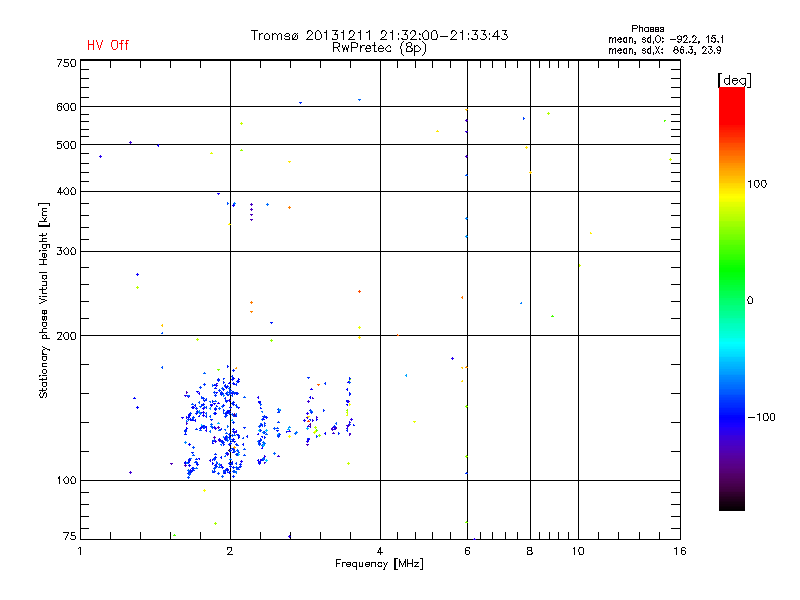Click the "Stationary phase Virtual Height [km]" label
Image resolution: width=800 pixels, height=600 pixels.
click(43, 301)
